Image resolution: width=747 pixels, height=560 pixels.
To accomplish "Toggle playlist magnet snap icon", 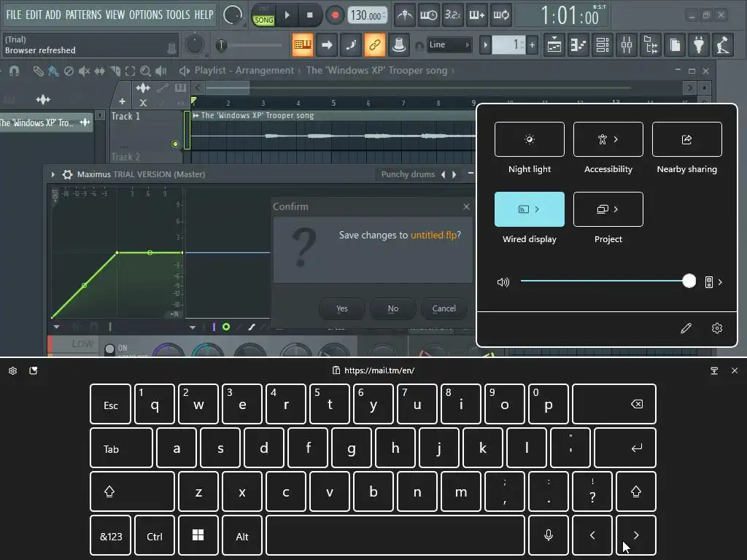I will 15,71.
